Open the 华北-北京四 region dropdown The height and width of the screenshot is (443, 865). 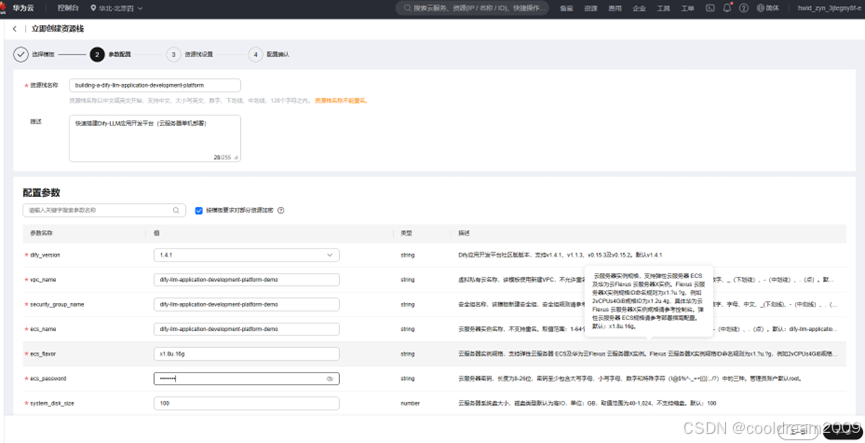click(116, 8)
